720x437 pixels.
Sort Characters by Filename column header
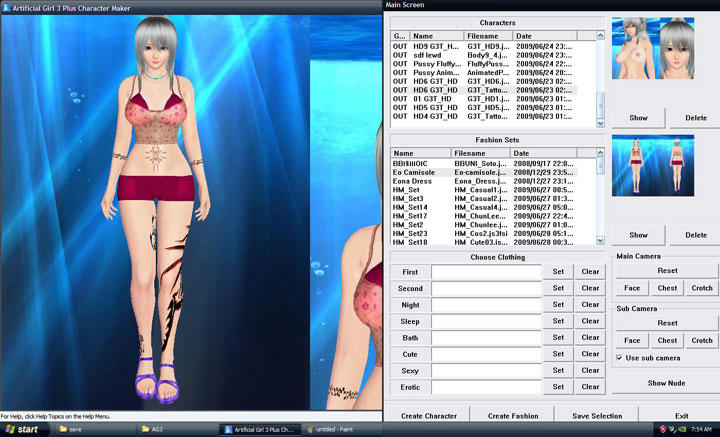488,36
